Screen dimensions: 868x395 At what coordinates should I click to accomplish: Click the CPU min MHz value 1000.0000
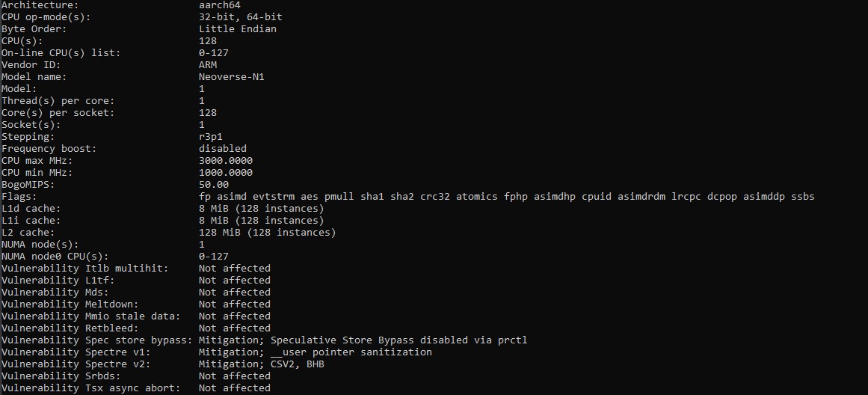[x=225, y=172]
